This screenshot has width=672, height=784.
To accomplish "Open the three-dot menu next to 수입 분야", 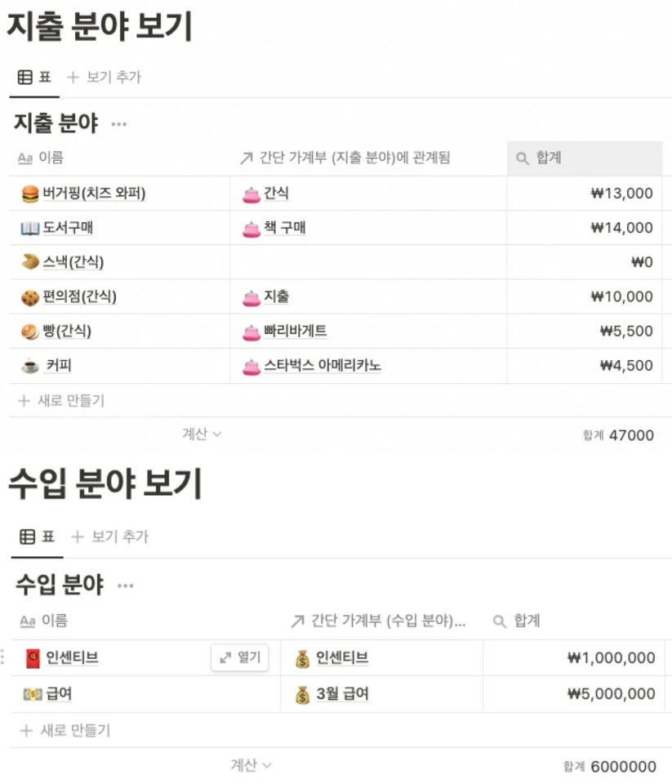I will point(126,586).
